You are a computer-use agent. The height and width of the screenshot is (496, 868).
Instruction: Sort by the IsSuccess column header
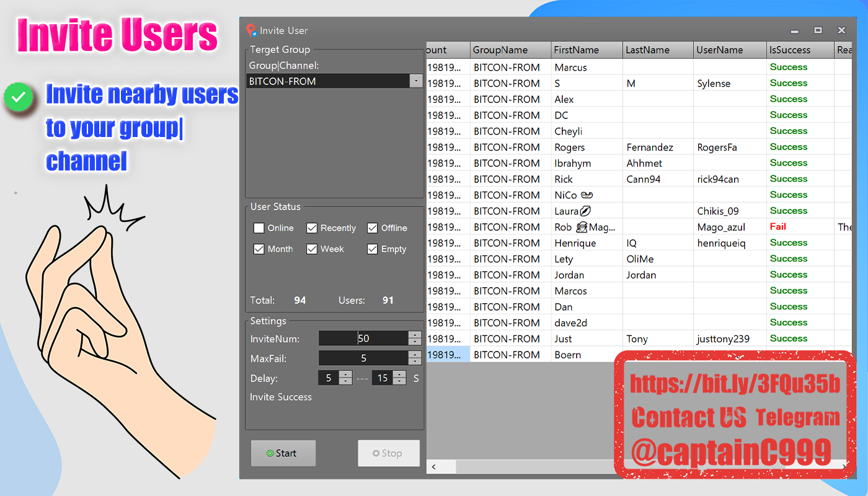point(800,50)
